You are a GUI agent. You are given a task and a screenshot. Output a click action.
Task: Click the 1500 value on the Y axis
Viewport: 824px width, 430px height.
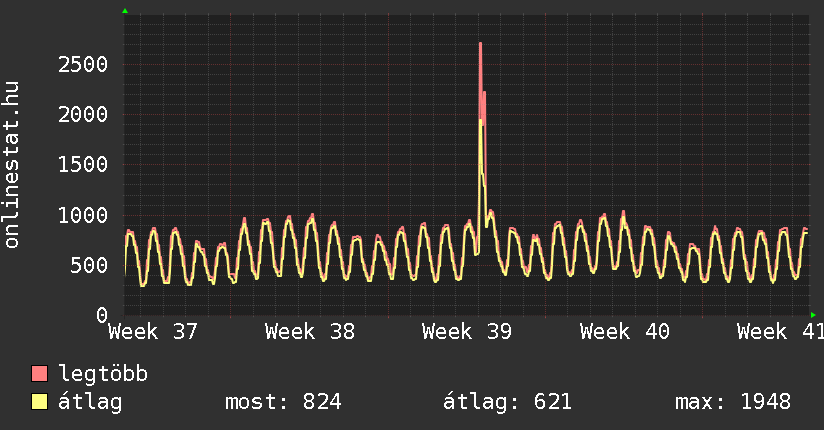coord(83,165)
